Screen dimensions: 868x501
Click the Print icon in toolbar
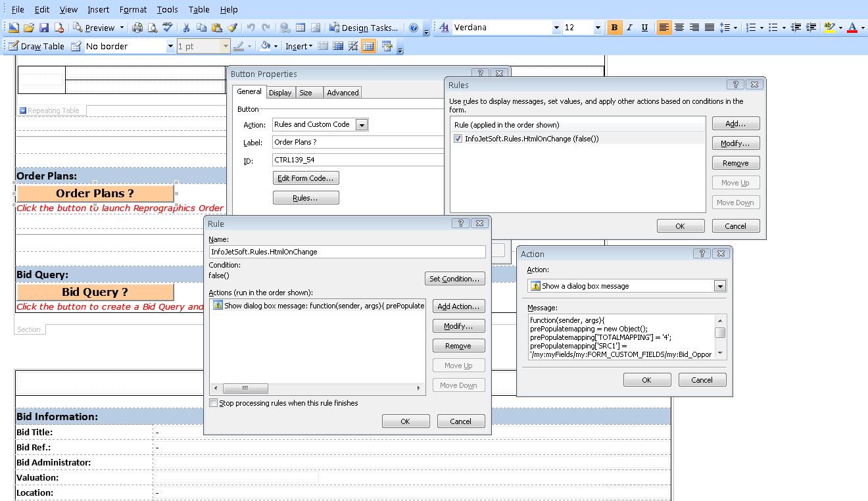[x=137, y=28]
